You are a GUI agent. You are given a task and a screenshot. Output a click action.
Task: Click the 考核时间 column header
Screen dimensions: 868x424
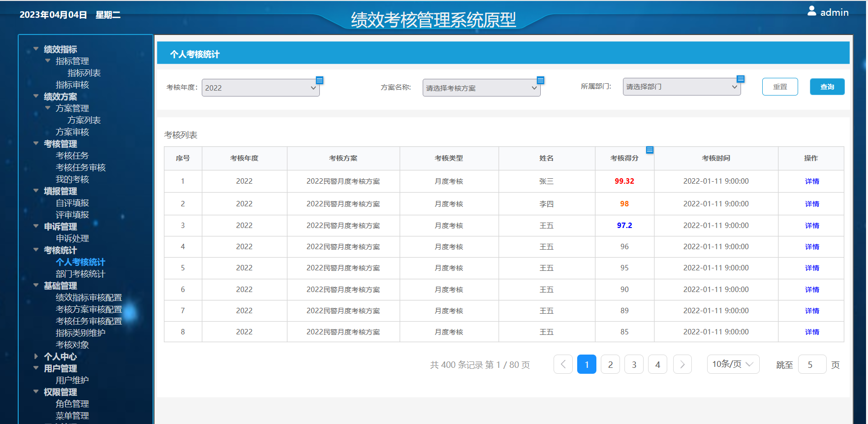click(x=716, y=158)
